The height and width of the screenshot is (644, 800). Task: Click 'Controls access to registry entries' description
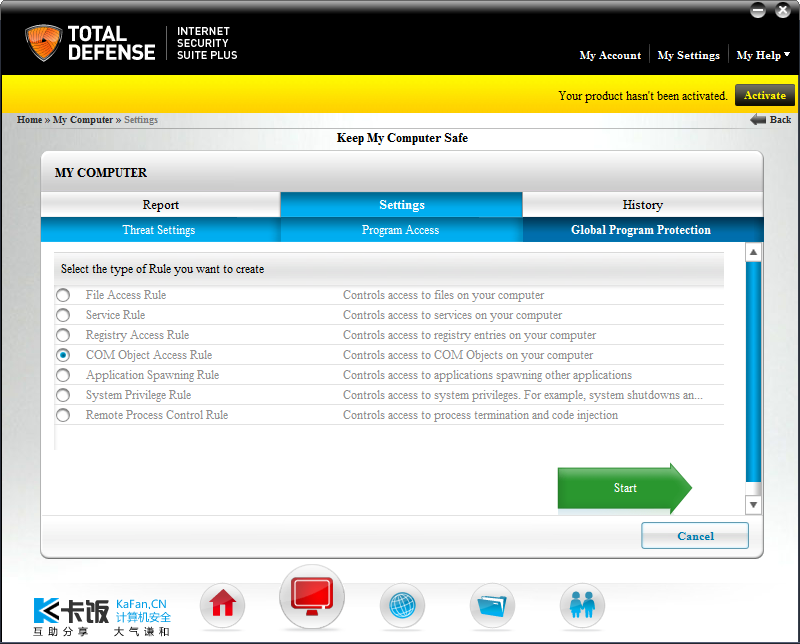[x=469, y=335]
